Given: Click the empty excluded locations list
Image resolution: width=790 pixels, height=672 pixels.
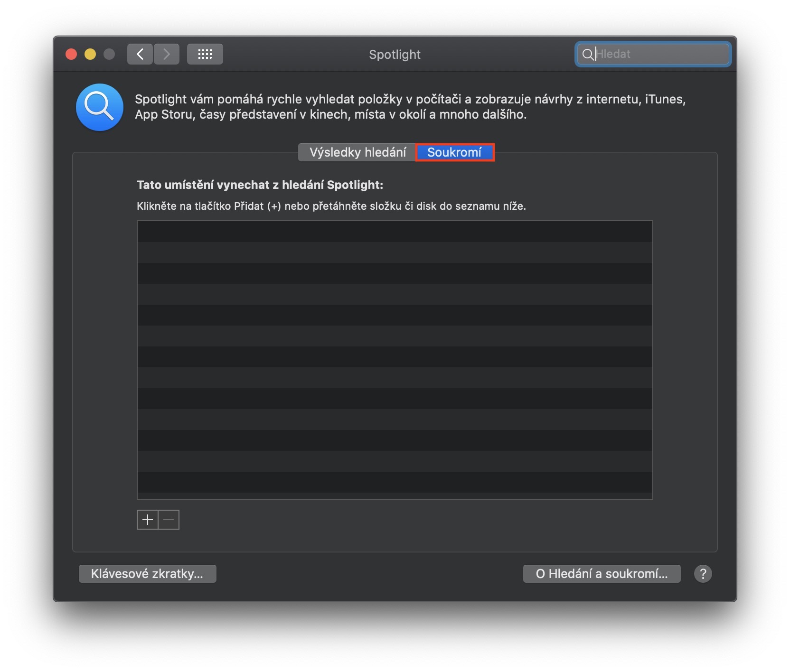Looking at the screenshot, I should click(x=395, y=360).
